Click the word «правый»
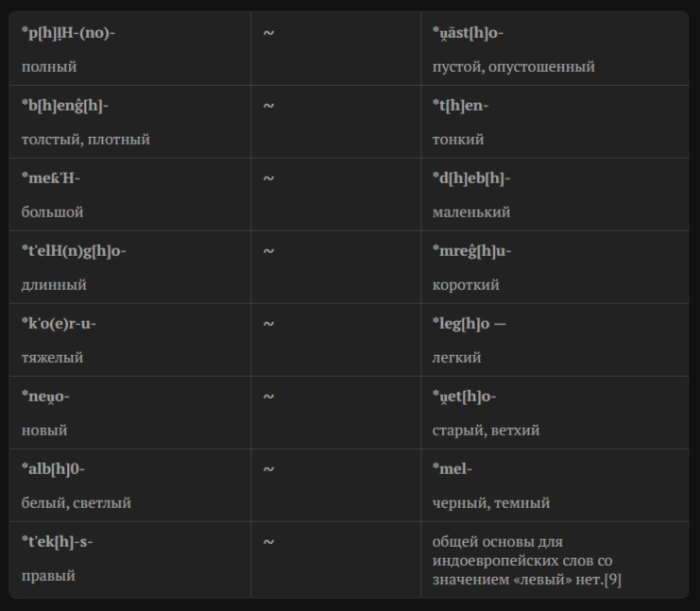 point(48,576)
